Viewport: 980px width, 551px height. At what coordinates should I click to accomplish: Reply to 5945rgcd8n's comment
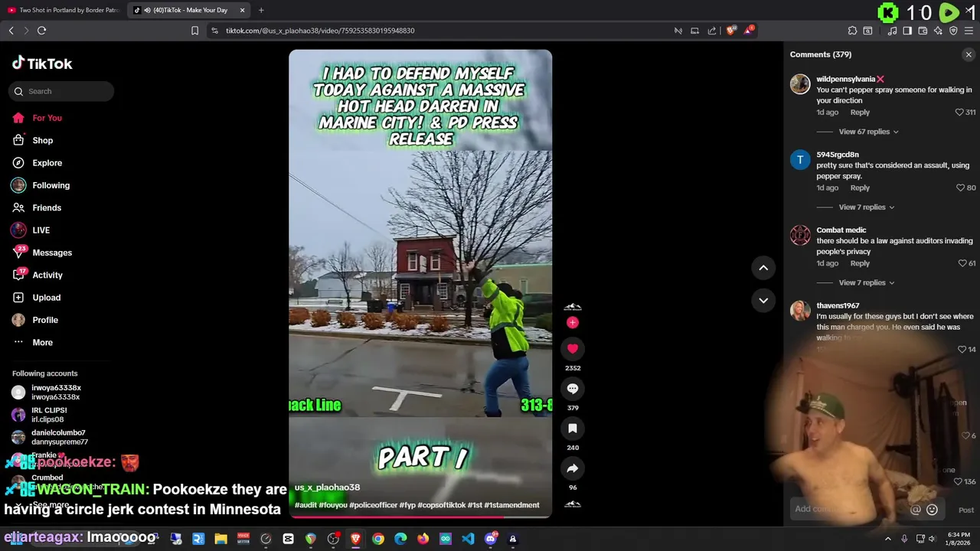pos(860,188)
